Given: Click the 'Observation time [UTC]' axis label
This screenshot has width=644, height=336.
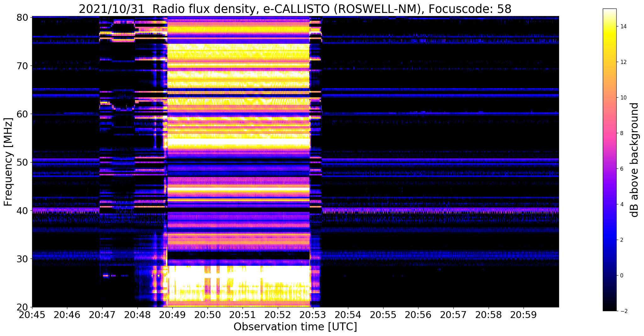Looking at the screenshot, I should tap(295, 327).
